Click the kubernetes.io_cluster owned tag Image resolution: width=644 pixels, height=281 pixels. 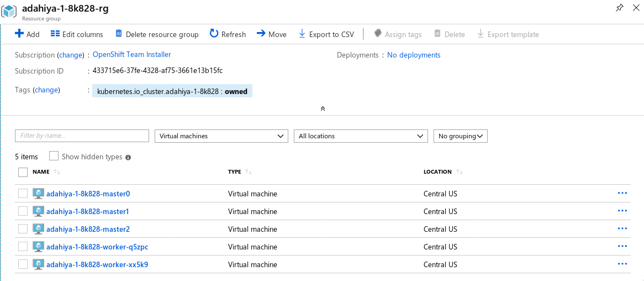point(172,91)
